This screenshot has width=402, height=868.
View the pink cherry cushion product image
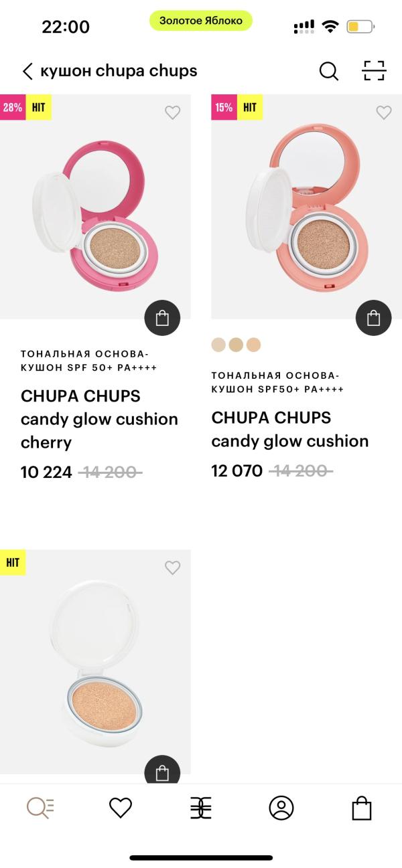95,207
